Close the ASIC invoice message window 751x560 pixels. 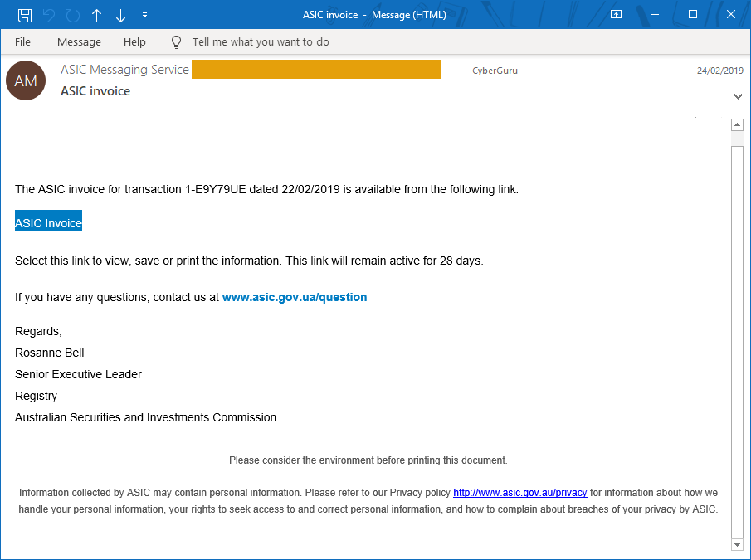coord(731,14)
